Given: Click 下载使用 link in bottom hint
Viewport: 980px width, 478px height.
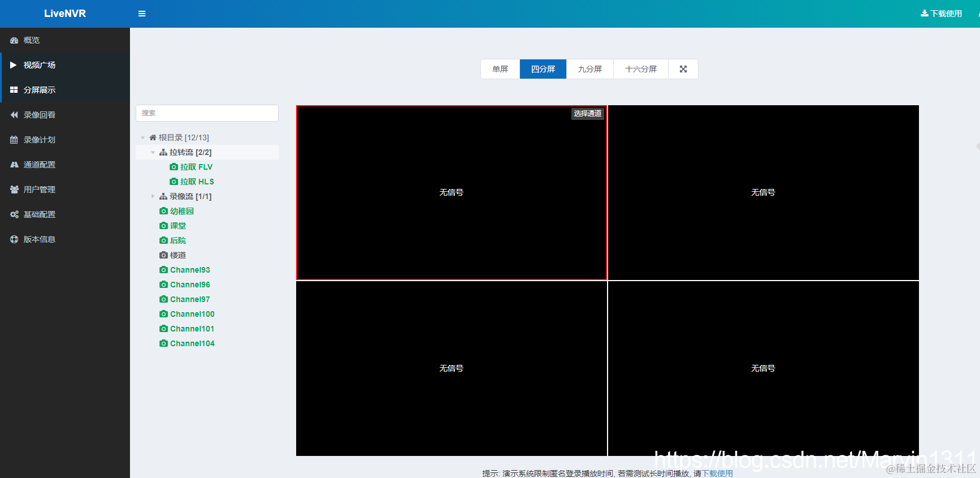Looking at the screenshot, I should point(717,473).
